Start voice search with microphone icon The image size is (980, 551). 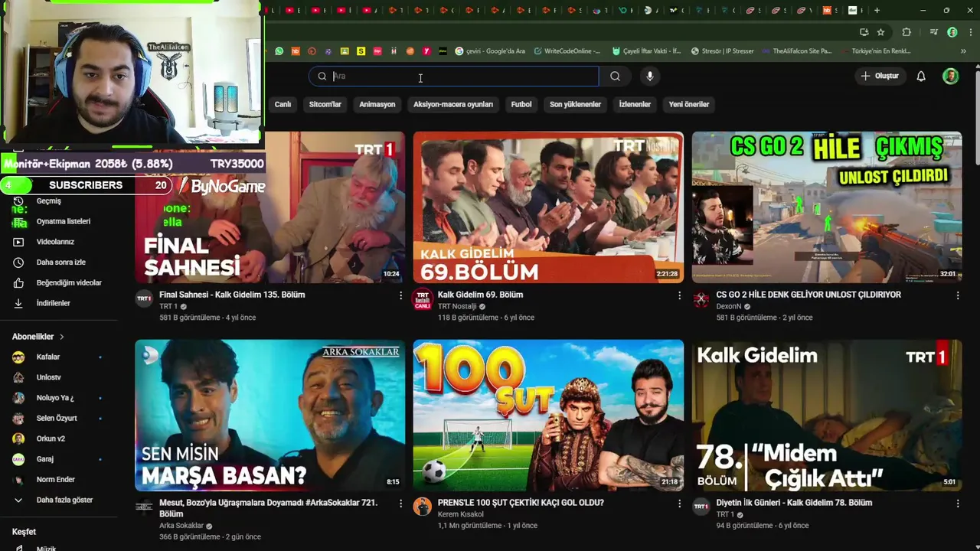coord(650,76)
